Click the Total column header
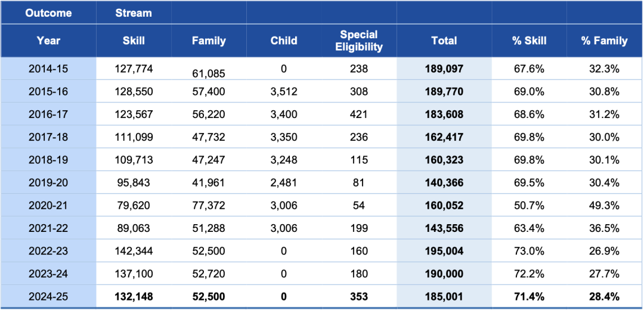Viewport: 644px width, 310px height. click(444, 41)
